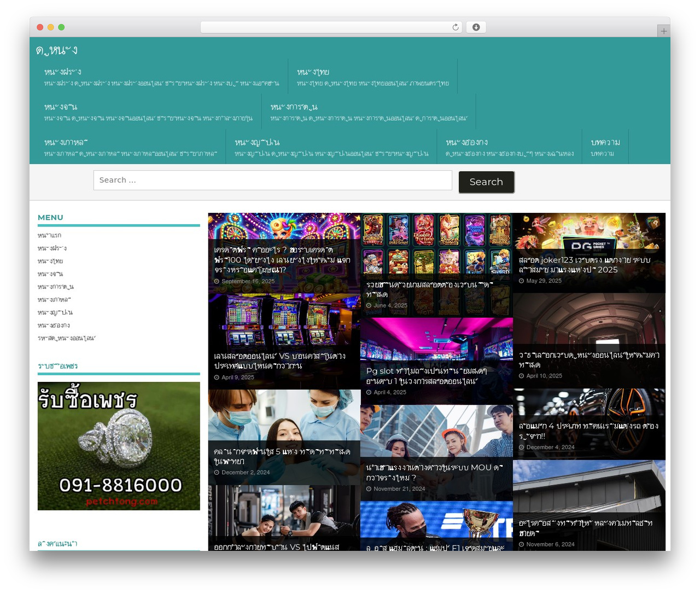Click the site title in the teal header
This screenshot has width=700, height=593.
point(56,50)
